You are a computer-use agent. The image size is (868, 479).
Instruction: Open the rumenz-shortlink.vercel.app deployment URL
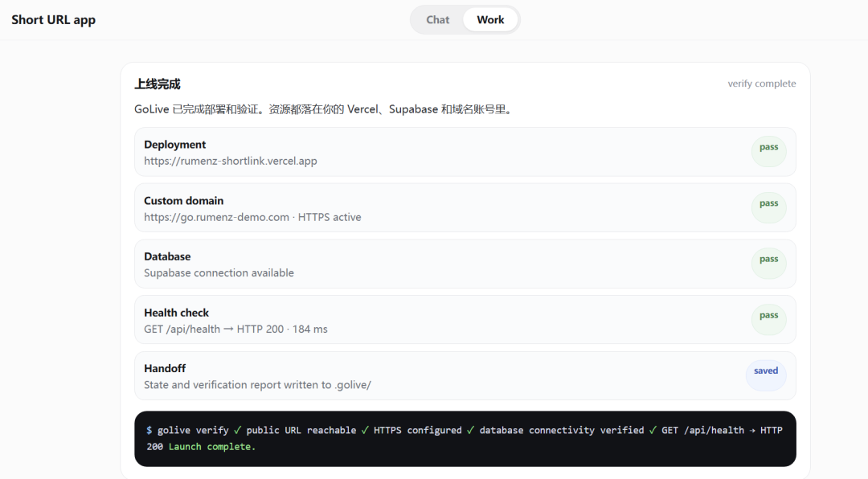click(231, 162)
